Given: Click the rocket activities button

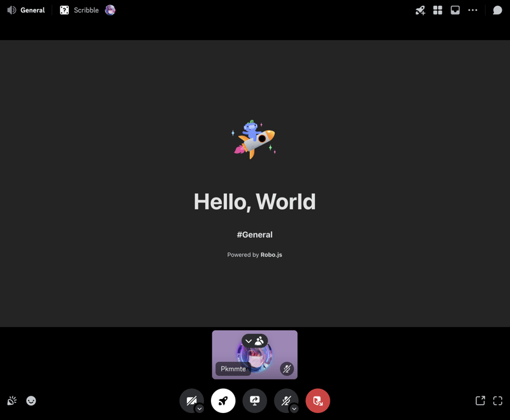Looking at the screenshot, I should point(223,401).
